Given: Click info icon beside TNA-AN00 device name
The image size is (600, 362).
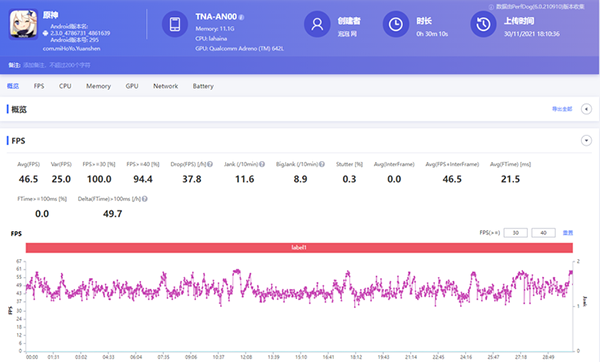Looking at the screenshot, I should tap(241, 17).
